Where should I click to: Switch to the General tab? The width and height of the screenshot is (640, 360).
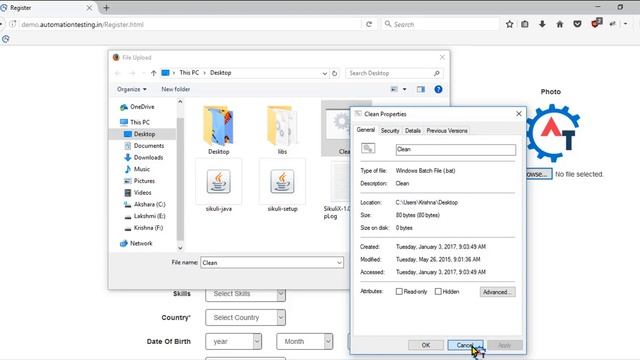point(366,130)
